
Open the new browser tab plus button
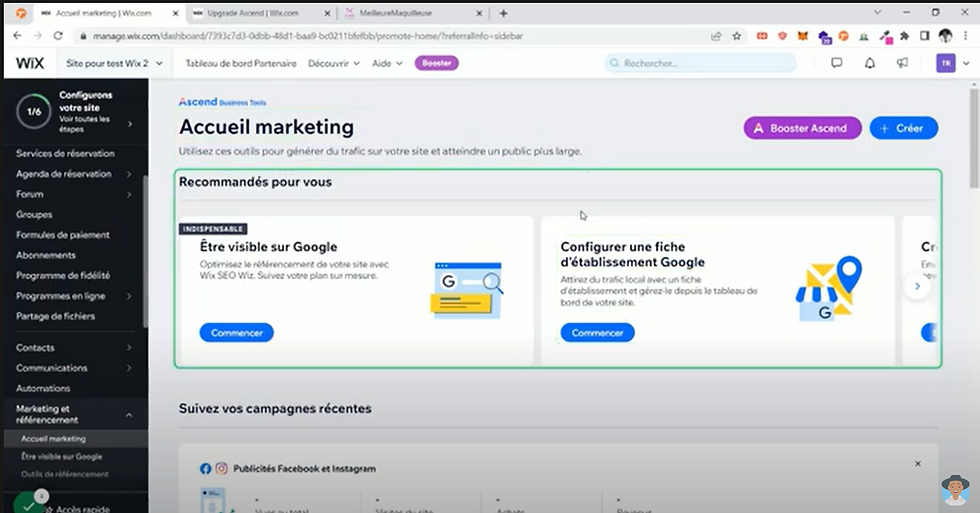pyautogui.click(x=503, y=13)
